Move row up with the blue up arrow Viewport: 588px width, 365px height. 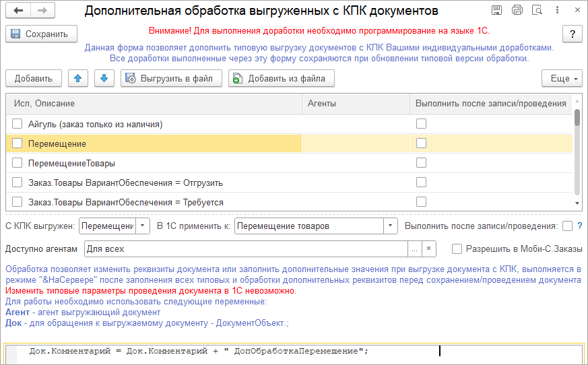pyautogui.click(x=78, y=79)
